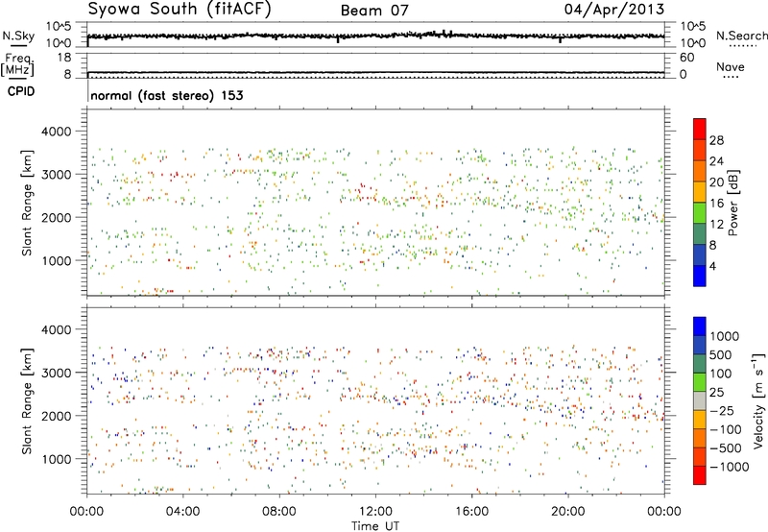Click the date '04/Apr/2013'

tap(614, 10)
